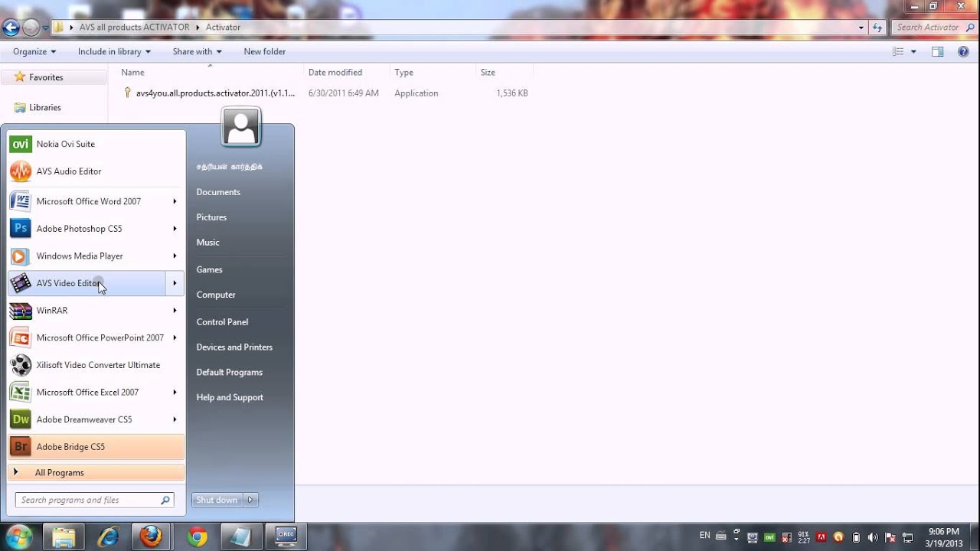Click the network tray icon
980x551 pixels.
(x=908, y=537)
